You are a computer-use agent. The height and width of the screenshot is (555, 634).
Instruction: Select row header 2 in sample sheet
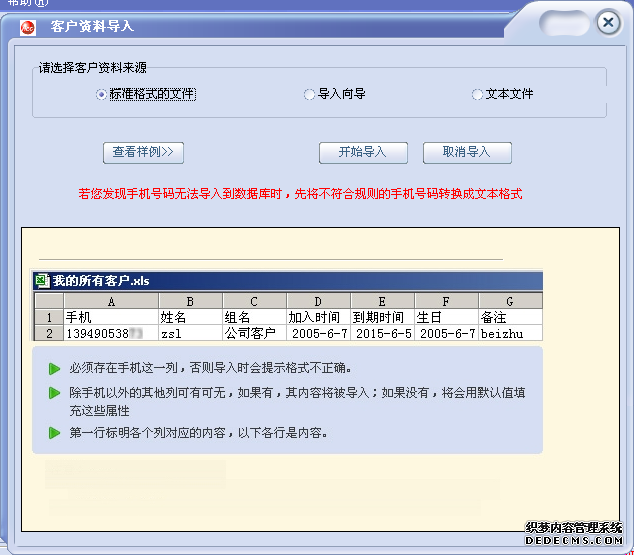pyautogui.click(x=48, y=333)
